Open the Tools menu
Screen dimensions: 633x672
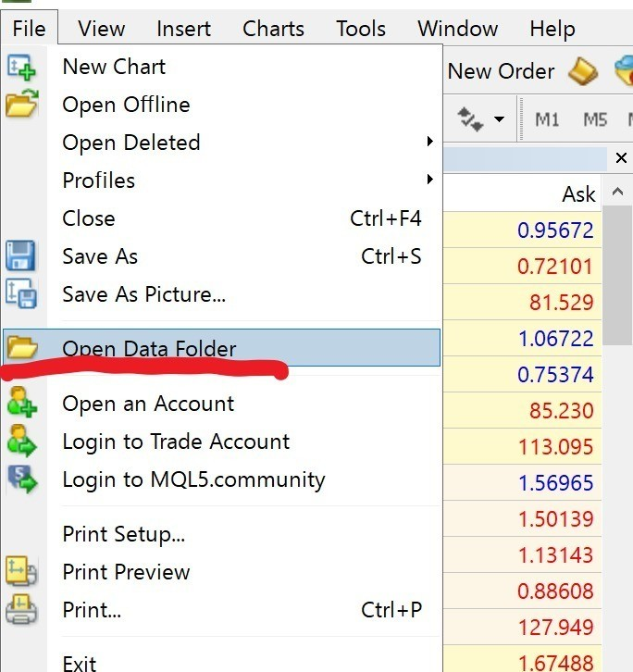coord(361,29)
